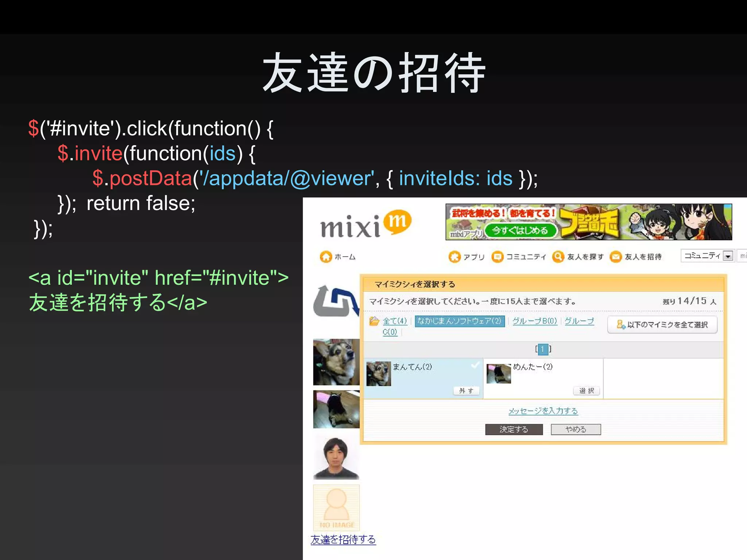Select the なかじまんソフトウェア(2) group tab
Viewport: 747px width, 560px height.
click(x=460, y=321)
